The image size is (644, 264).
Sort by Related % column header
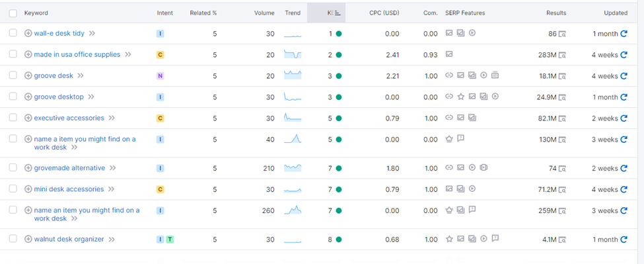(203, 13)
